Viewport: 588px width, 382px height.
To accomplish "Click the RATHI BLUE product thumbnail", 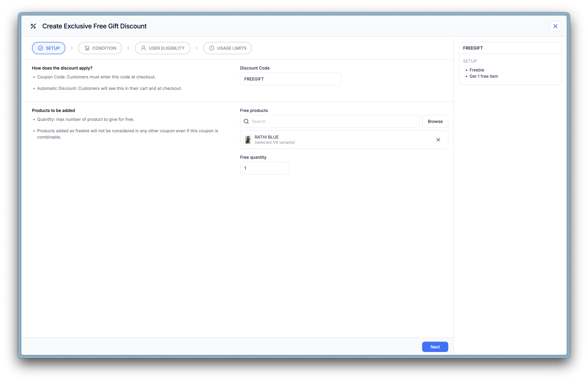I will [248, 140].
